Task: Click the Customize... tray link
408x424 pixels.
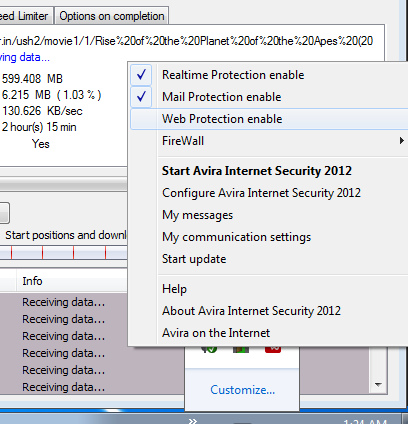Action: [x=243, y=390]
